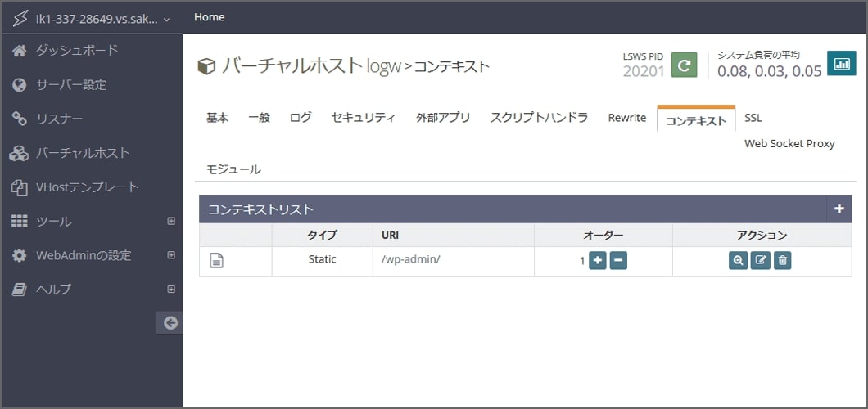
Task: Switch to the 一般 tab
Action: pos(259,118)
